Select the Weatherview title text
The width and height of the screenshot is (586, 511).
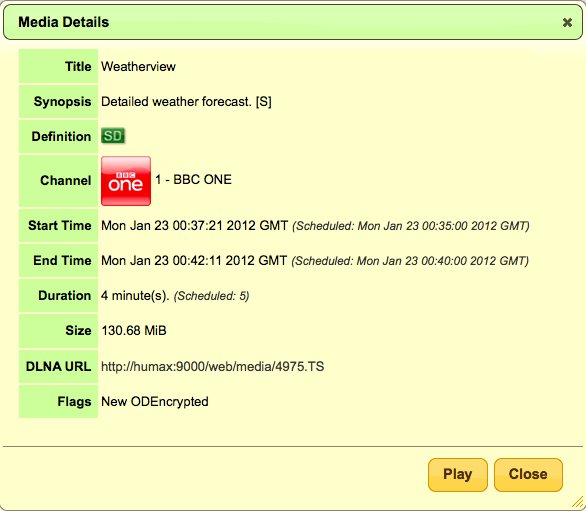(x=138, y=67)
